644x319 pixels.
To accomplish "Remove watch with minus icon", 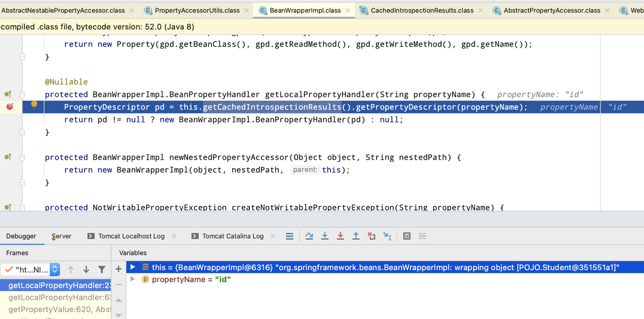I will (118, 284).
